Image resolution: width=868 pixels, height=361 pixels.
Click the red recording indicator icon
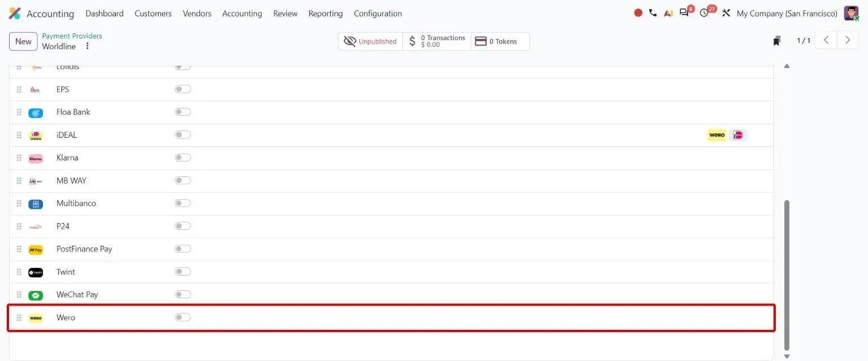point(638,13)
